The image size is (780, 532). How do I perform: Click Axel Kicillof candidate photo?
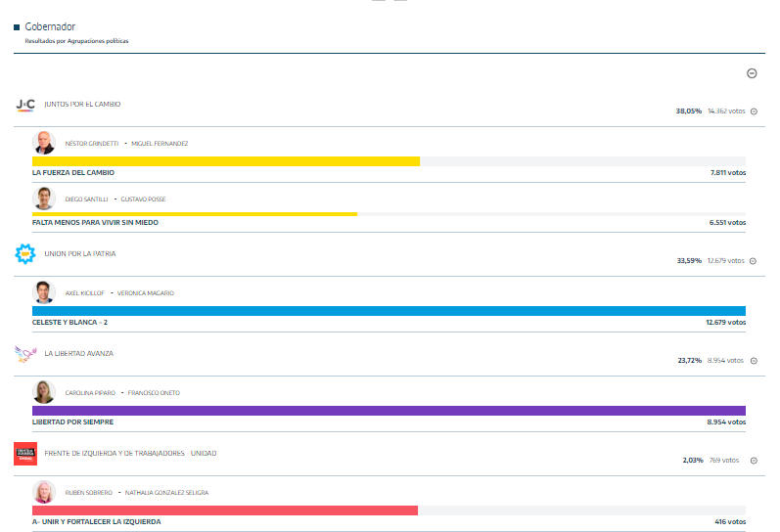coord(44,292)
